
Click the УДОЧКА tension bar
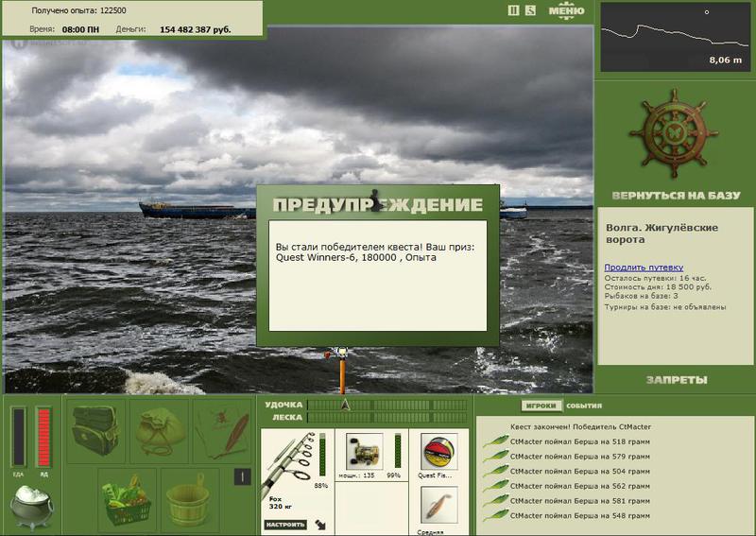[x=387, y=405]
